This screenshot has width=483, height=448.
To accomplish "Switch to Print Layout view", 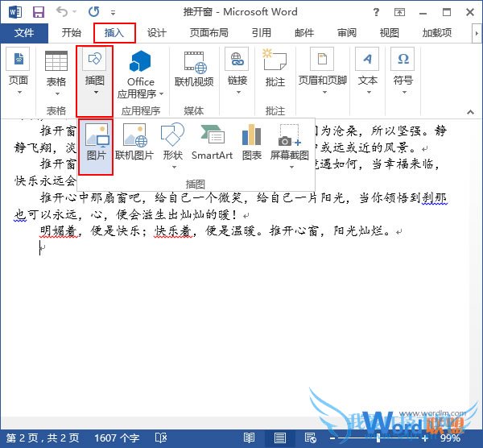I will coord(279,438).
